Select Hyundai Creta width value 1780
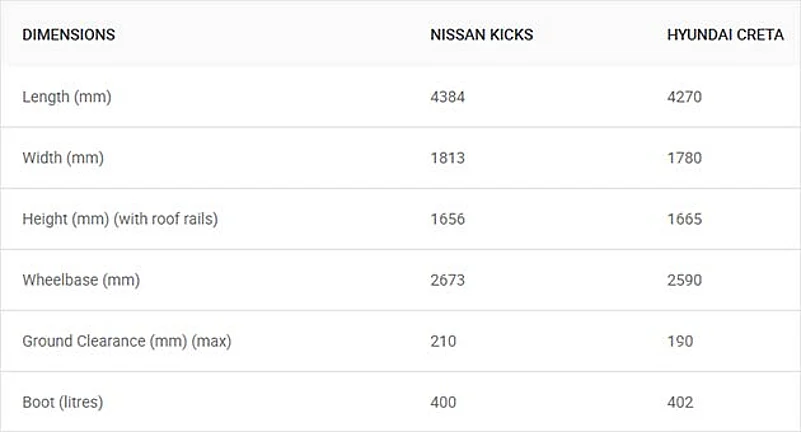 [x=685, y=158]
